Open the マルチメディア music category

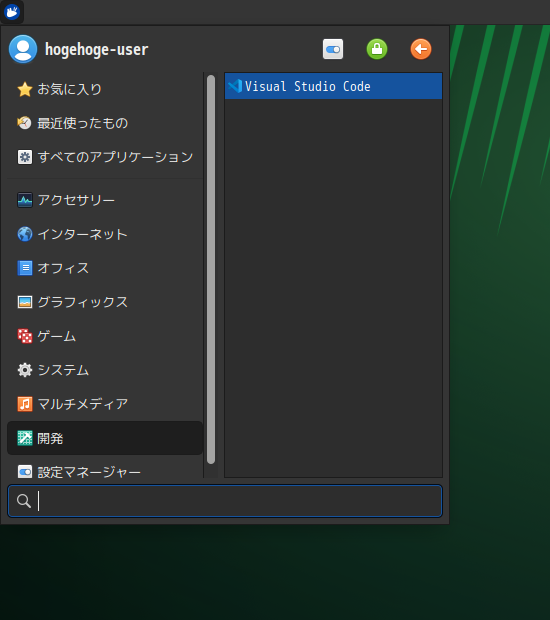point(105,404)
